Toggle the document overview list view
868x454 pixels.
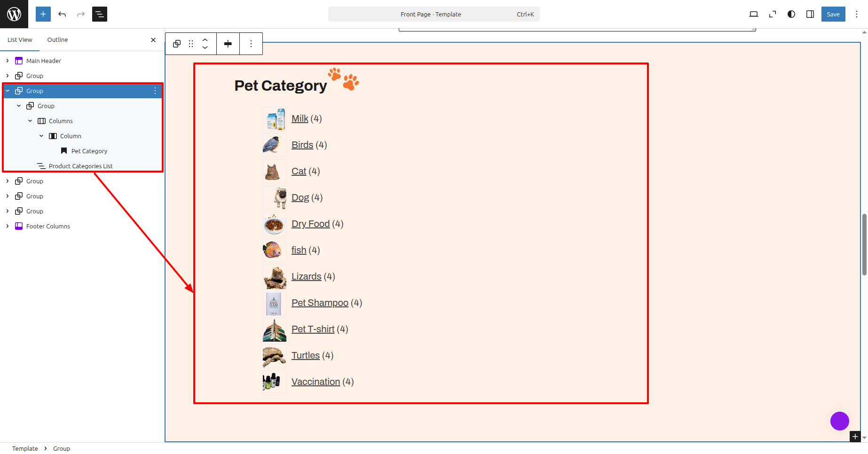[100, 14]
